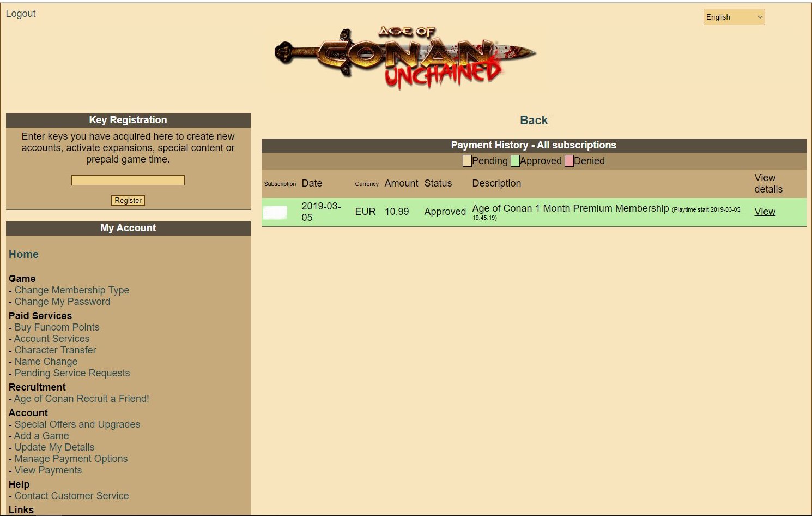Open Character Transfer
This screenshot has height=516, width=812.
55,350
